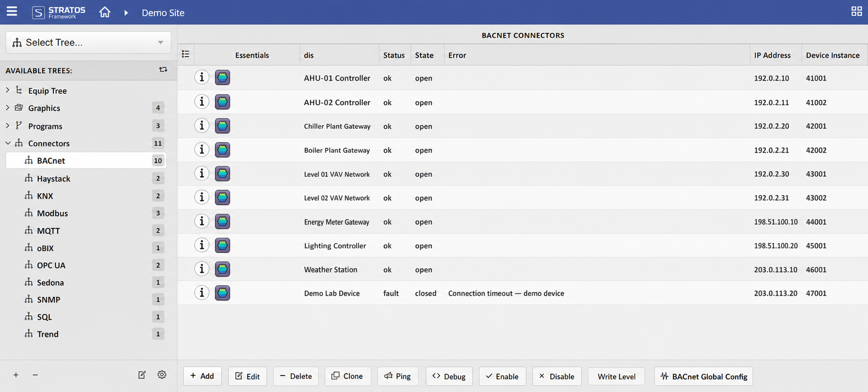Click hexagon icon for Weather Station
Image resolution: width=868 pixels, height=392 pixels.
pos(222,269)
